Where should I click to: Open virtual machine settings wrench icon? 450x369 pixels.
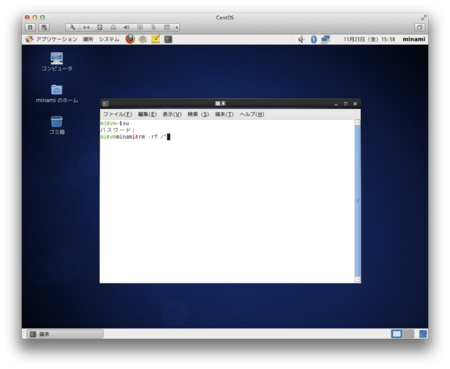coord(73,27)
